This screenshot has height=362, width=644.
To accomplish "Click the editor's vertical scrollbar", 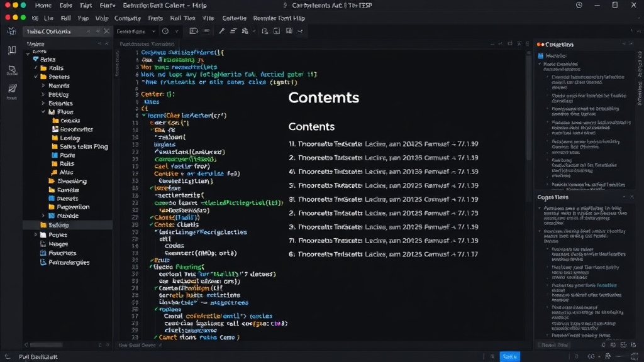I will (x=528, y=107).
